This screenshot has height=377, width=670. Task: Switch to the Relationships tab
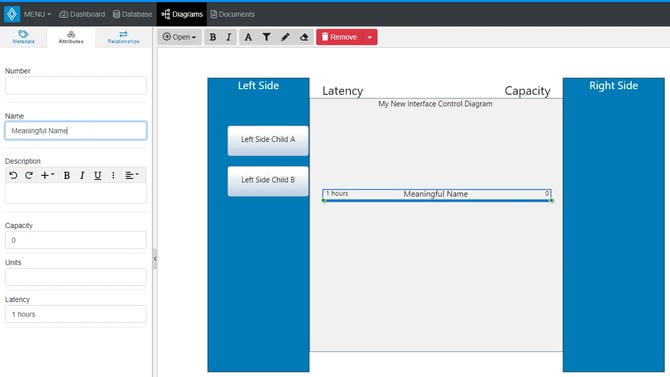(x=123, y=37)
